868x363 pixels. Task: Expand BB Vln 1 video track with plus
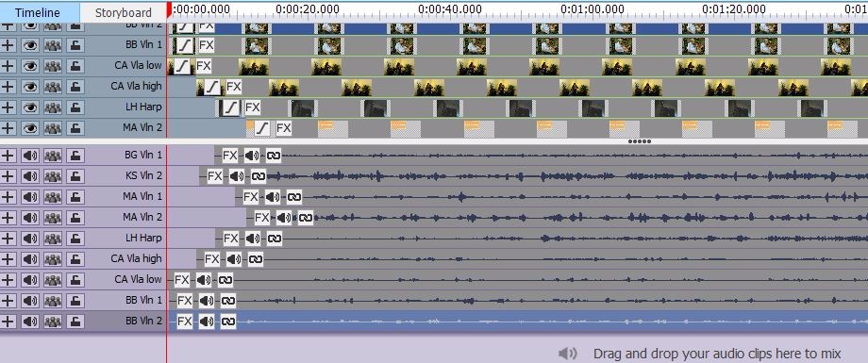[x=8, y=44]
